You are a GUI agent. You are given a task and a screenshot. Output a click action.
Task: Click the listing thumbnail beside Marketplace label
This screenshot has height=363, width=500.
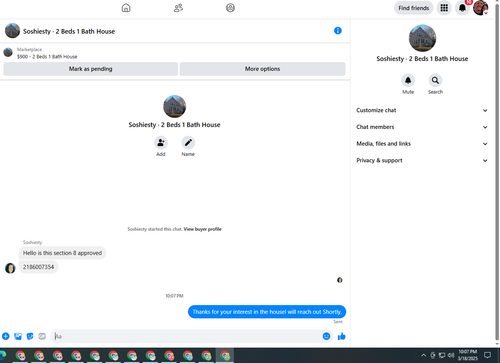(x=8, y=52)
